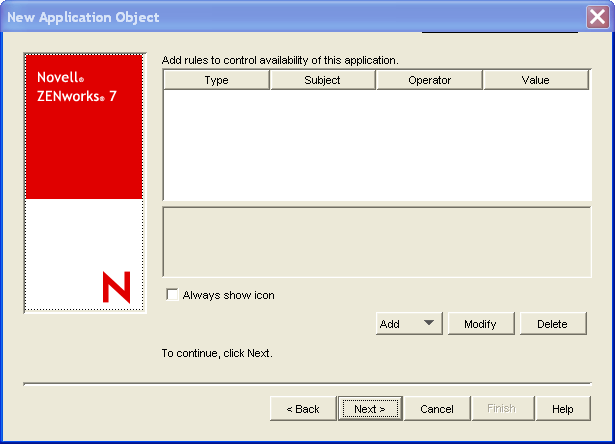
Task: Click the Delete button
Action: point(553,324)
